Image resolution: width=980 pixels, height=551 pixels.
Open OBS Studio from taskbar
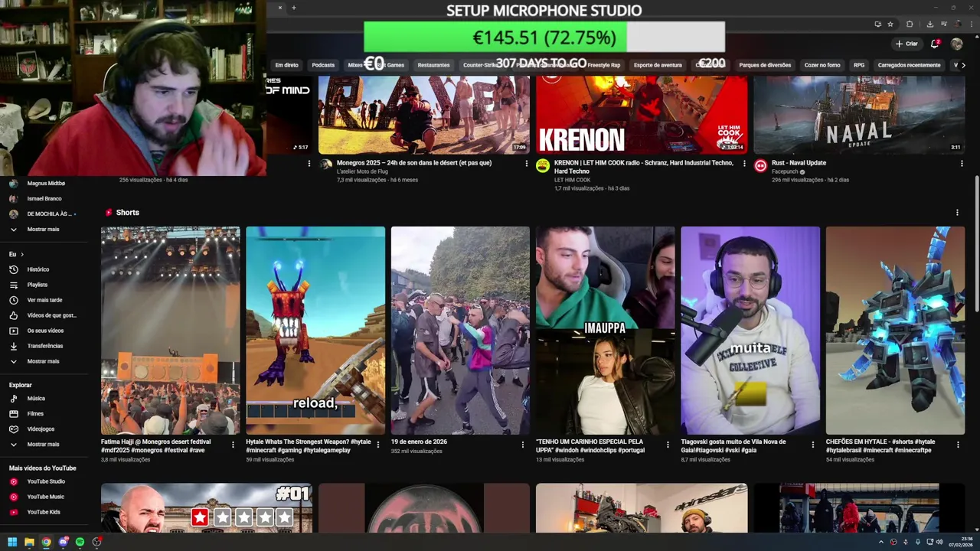[96, 542]
